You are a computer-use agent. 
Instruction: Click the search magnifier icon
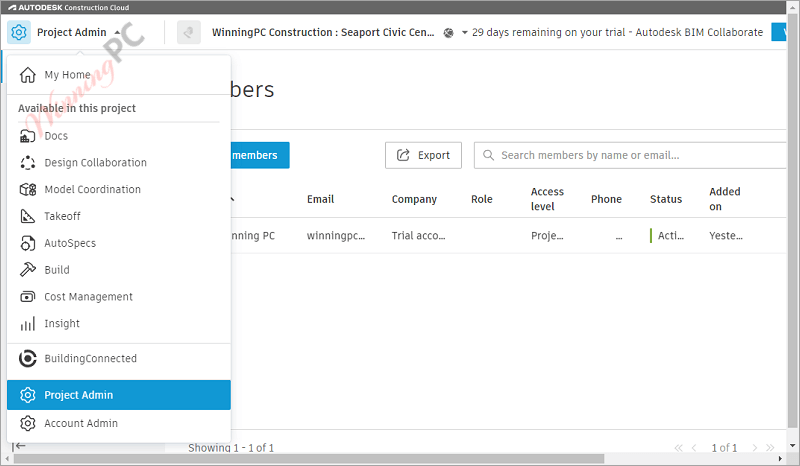(x=488, y=155)
